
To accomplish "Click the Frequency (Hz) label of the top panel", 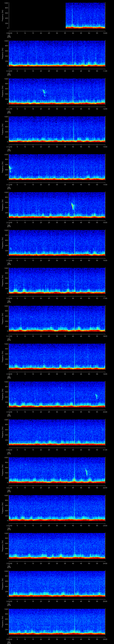I will pos(3,16).
